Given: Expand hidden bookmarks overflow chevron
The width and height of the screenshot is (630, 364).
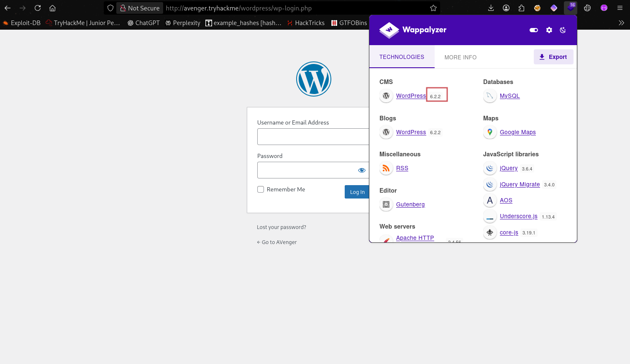Looking at the screenshot, I should (x=621, y=23).
